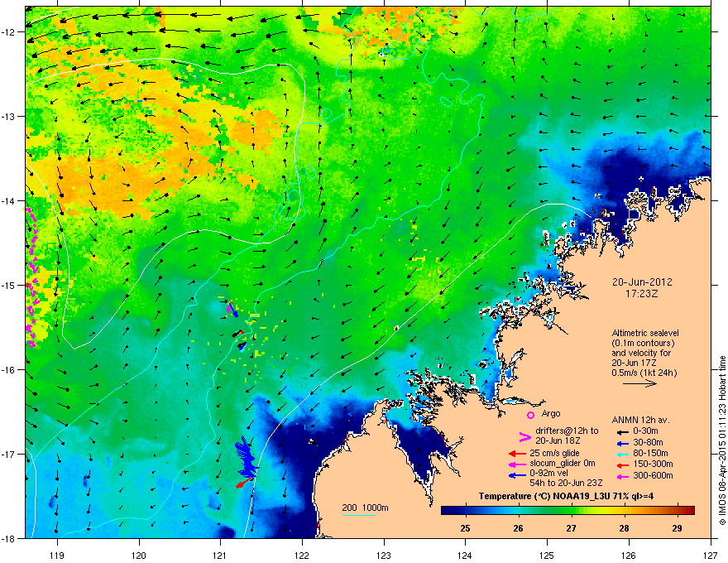Click the longitude axis label '120'
728x563 pixels.
click(139, 555)
